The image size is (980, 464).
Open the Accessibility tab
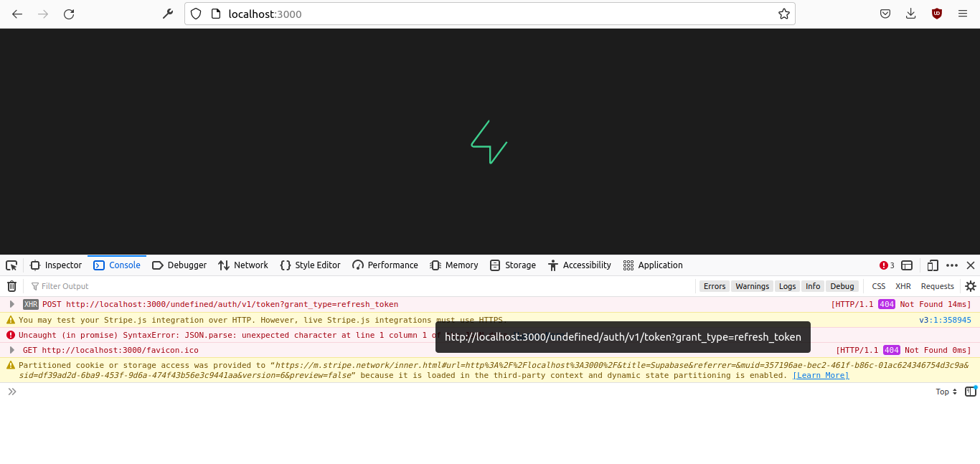pos(579,265)
